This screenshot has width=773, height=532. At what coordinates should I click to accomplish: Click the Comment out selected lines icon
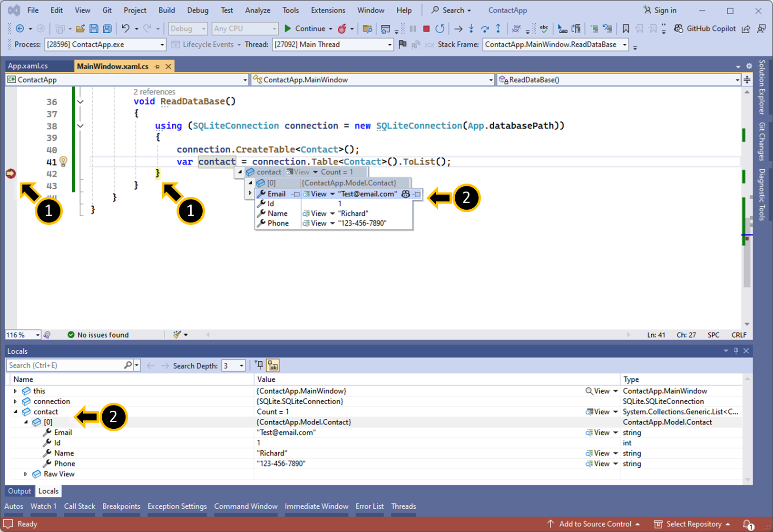point(594,29)
